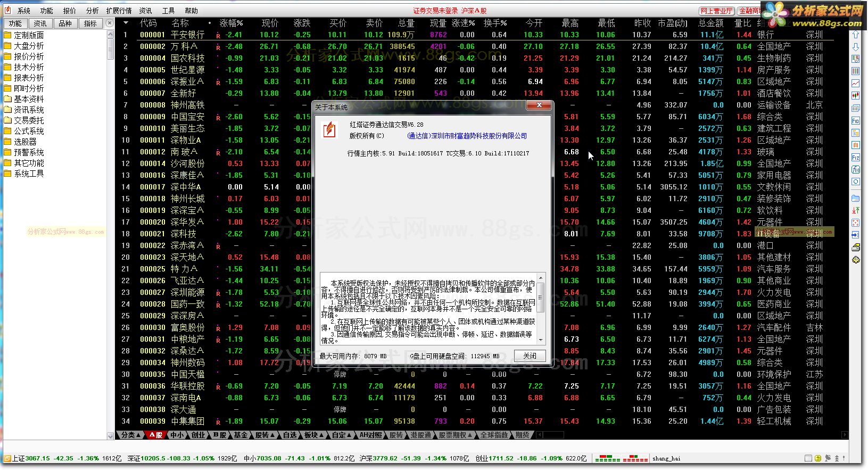This screenshot has width=868, height=470.
Task: Switch to the 资讯 tab in left panel
Action: pos(40,23)
